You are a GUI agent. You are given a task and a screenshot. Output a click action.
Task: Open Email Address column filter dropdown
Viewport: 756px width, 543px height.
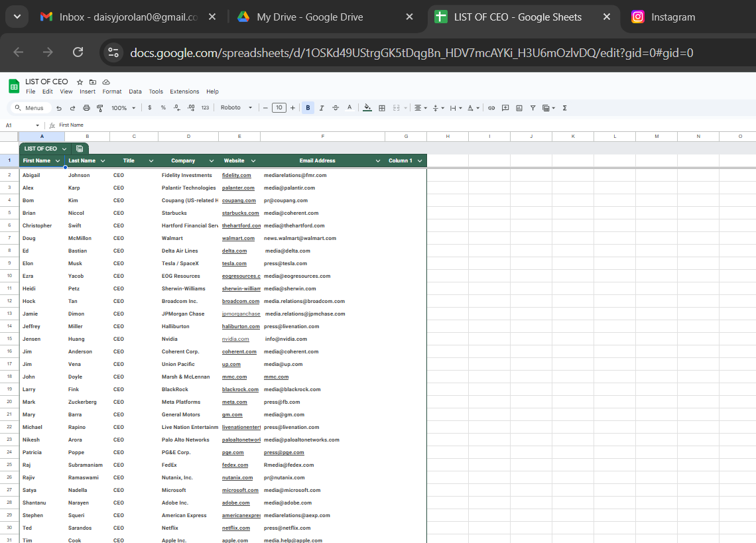click(378, 160)
